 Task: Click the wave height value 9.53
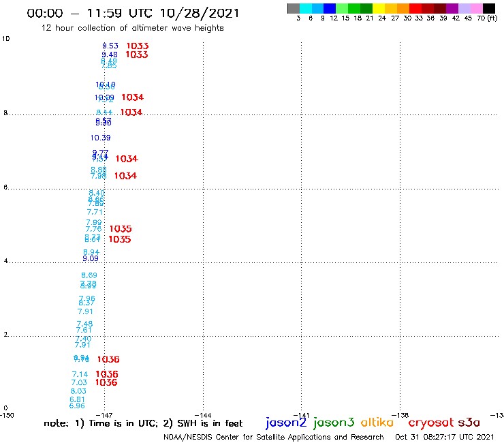(x=110, y=46)
